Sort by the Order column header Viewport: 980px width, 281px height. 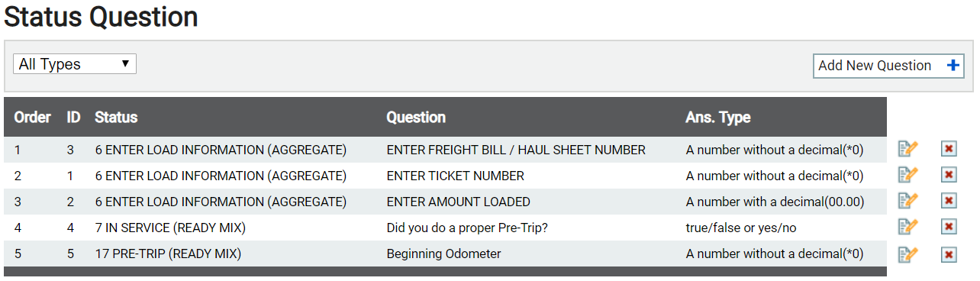pos(32,117)
